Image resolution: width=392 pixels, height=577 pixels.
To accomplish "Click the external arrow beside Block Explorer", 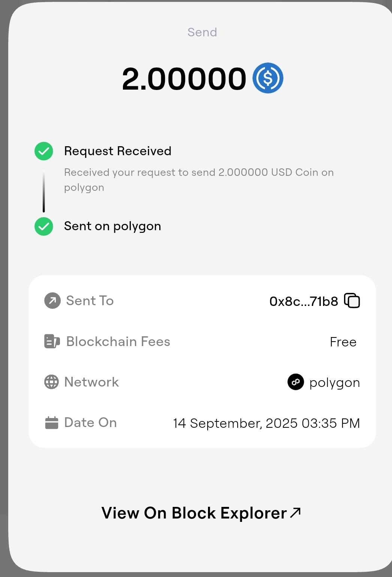I will click(x=296, y=512).
